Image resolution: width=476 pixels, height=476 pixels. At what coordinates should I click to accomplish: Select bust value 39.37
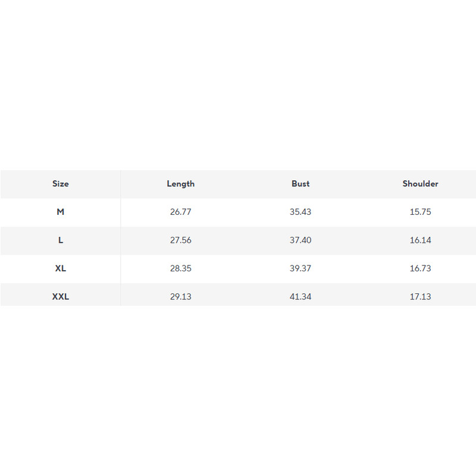coord(300,268)
